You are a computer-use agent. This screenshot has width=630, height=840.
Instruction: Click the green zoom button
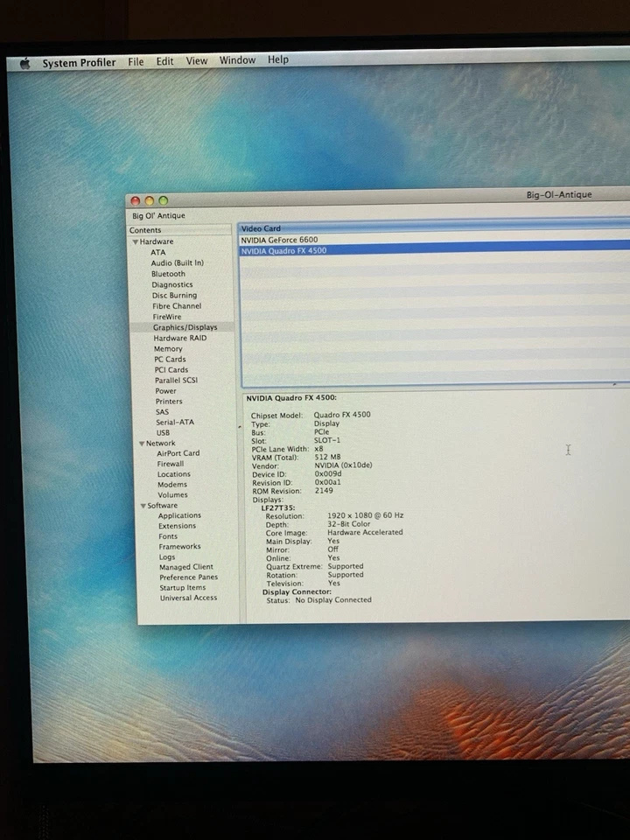click(x=164, y=200)
